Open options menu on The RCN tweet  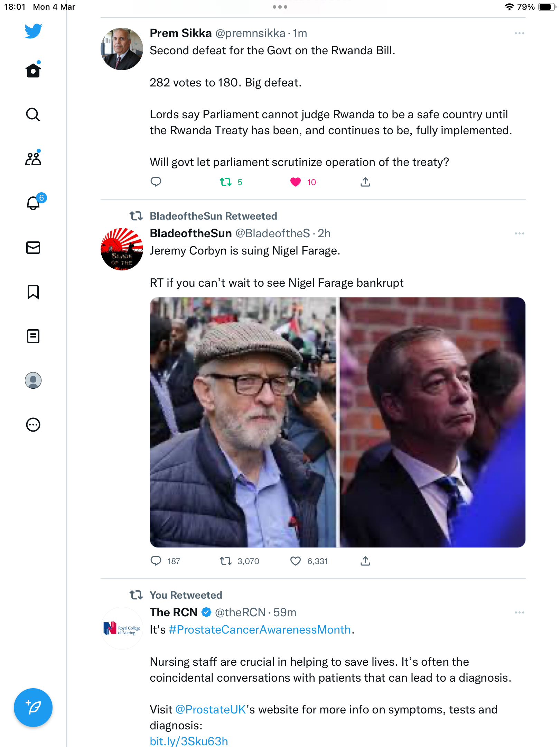[519, 612]
